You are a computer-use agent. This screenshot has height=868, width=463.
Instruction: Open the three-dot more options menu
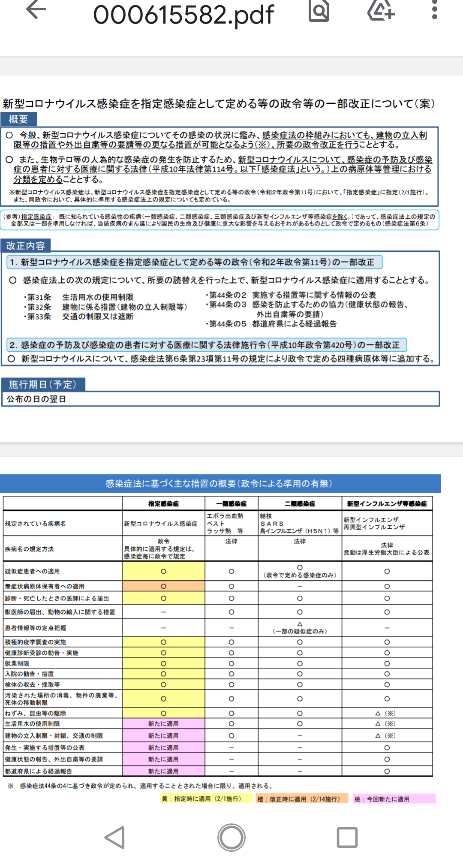click(435, 10)
